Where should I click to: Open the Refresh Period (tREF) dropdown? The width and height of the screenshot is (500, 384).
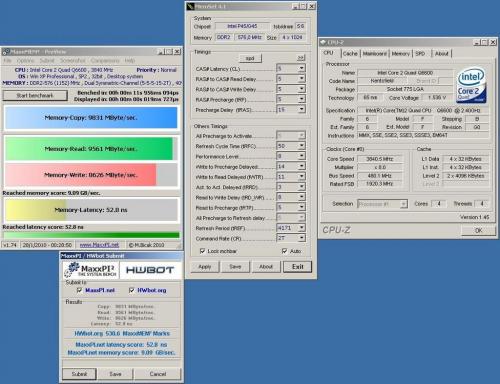pyautogui.click(x=301, y=228)
